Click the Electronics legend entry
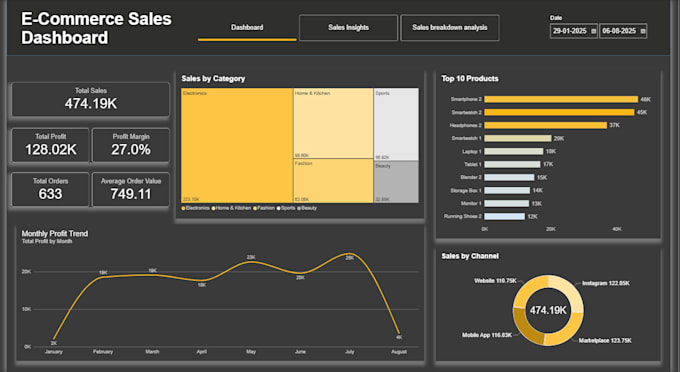Screen dimensions: 680x372 point(196,208)
